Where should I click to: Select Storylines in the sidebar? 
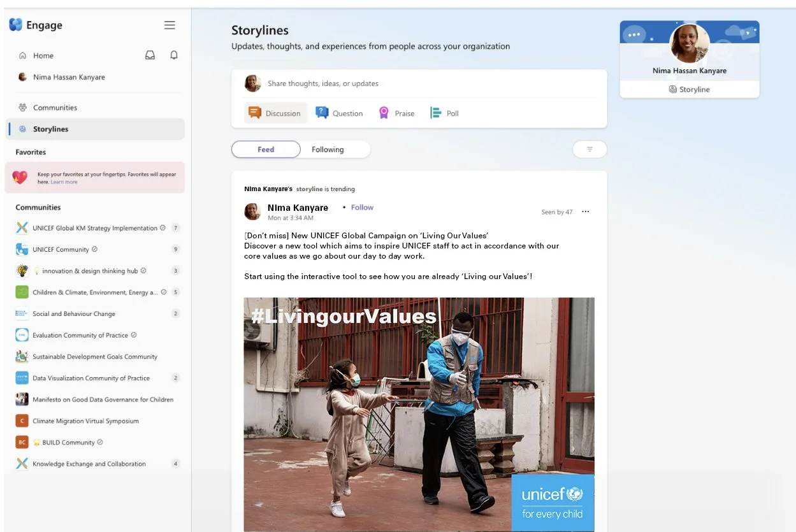click(x=96, y=129)
